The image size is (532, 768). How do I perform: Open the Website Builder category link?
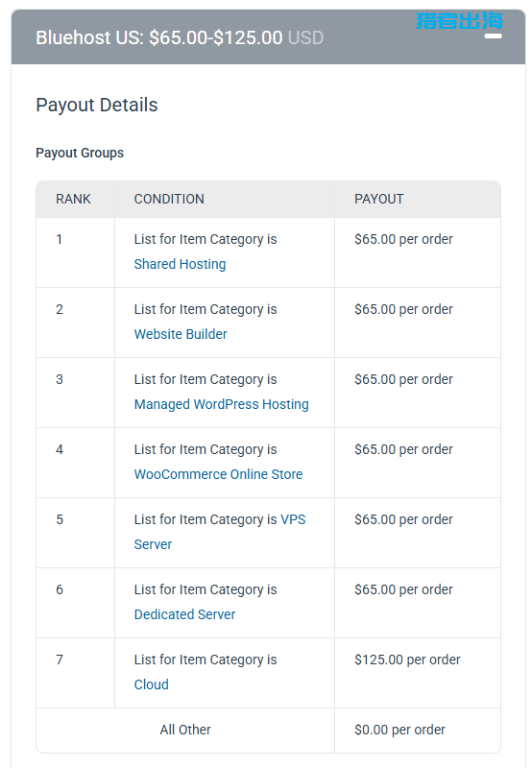pyautogui.click(x=181, y=334)
